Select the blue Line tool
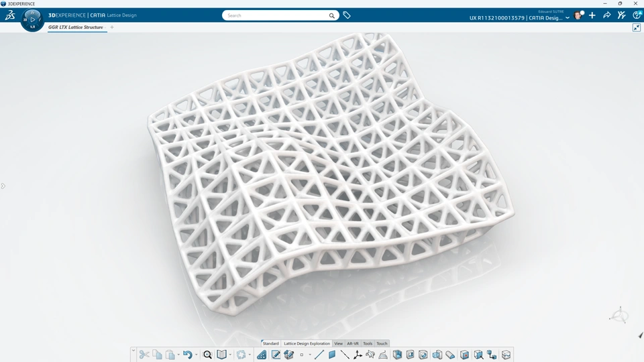This screenshot has height=362, width=644. pyautogui.click(x=319, y=354)
